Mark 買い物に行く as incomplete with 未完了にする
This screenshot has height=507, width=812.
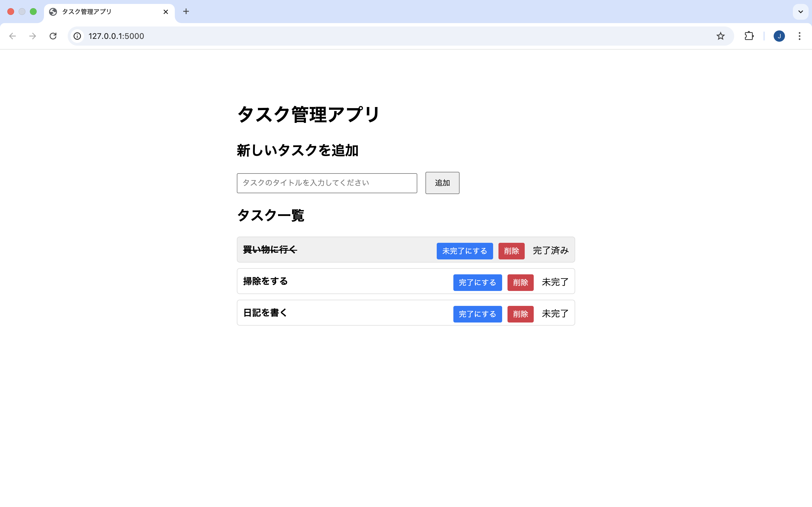point(464,251)
